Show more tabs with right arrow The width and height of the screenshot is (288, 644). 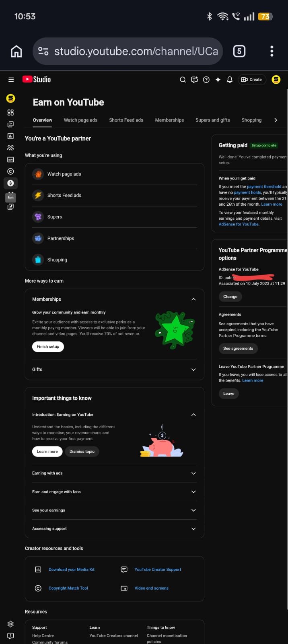pyautogui.click(x=276, y=120)
